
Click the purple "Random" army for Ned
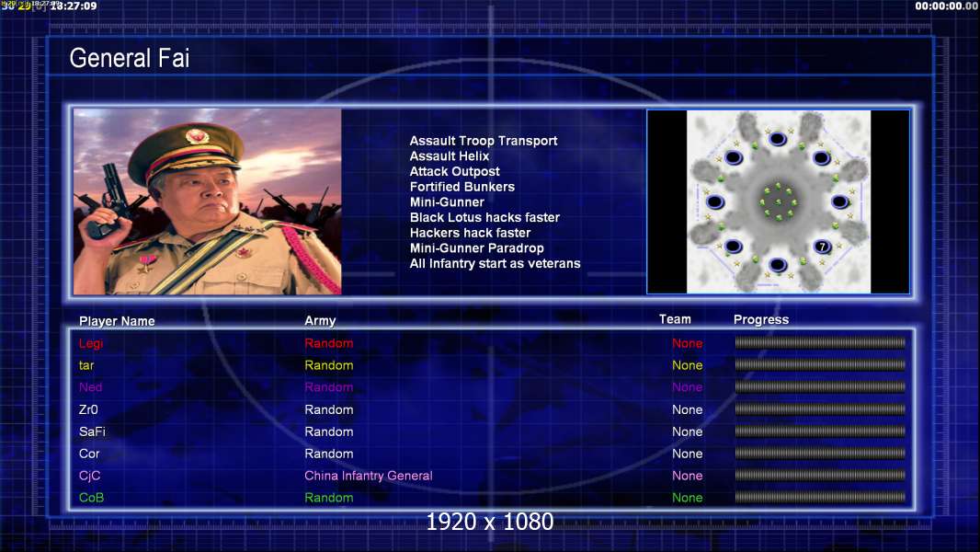click(x=329, y=387)
